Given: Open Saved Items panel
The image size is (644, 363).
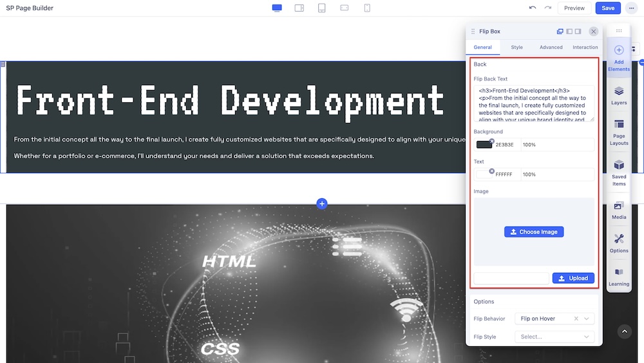Looking at the screenshot, I should tap(619, 172).
